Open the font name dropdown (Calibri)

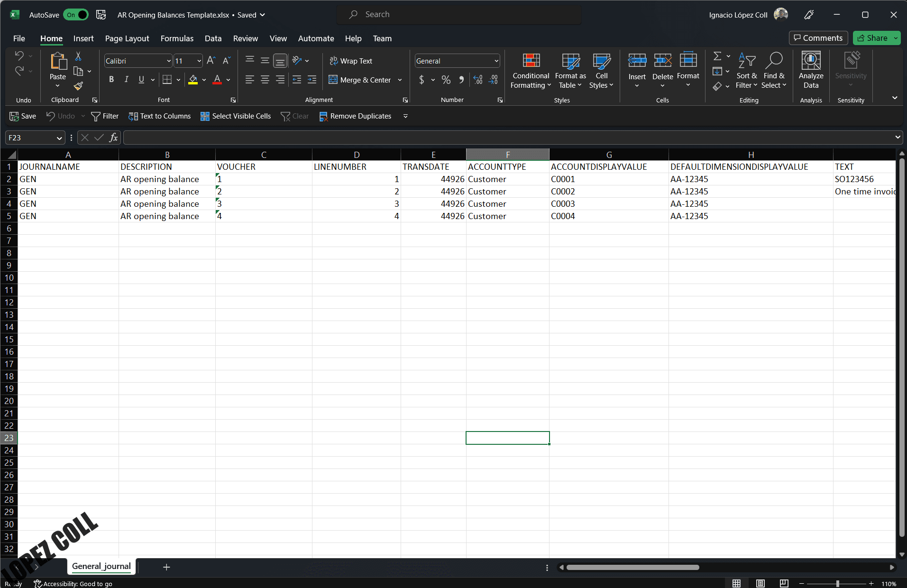(x=168, y=61)
